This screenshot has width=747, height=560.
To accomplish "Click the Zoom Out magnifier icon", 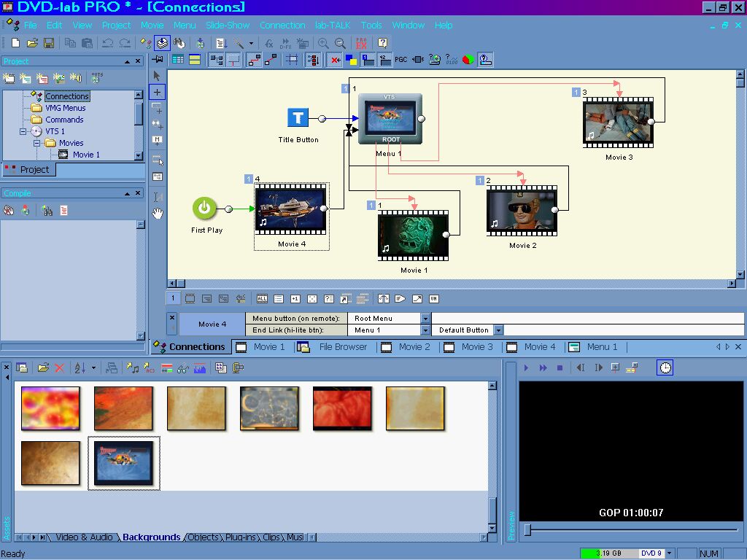I will coord(340,43).
